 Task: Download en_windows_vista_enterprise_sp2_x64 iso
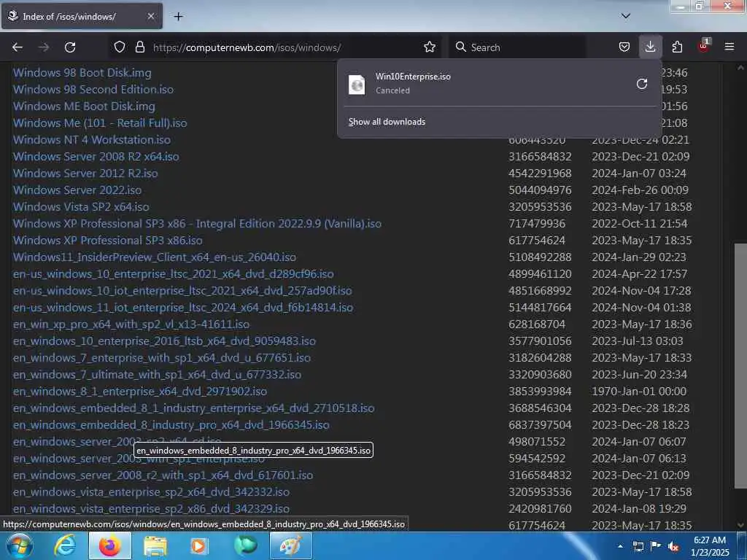[151, 492]
